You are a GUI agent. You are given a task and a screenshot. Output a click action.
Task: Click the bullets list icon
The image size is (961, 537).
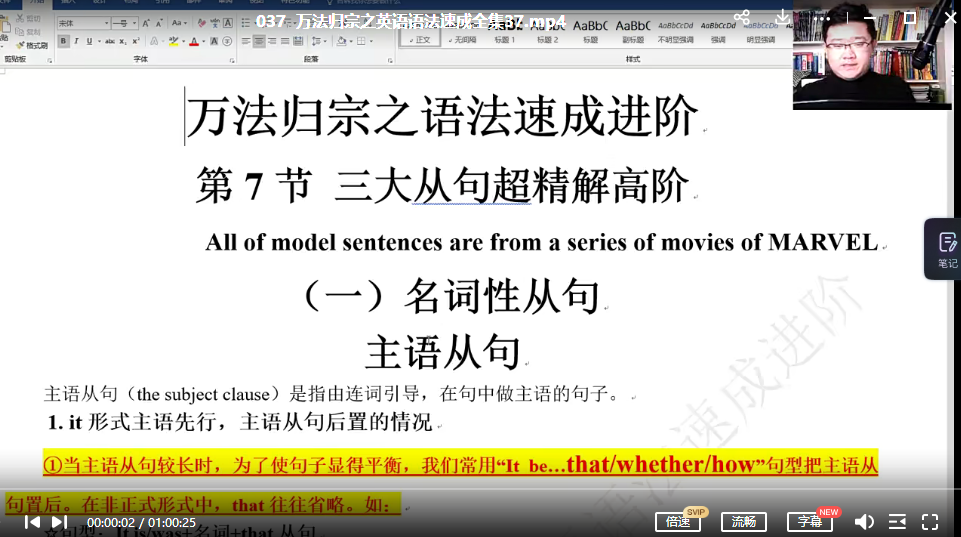(x=246, y=23)
